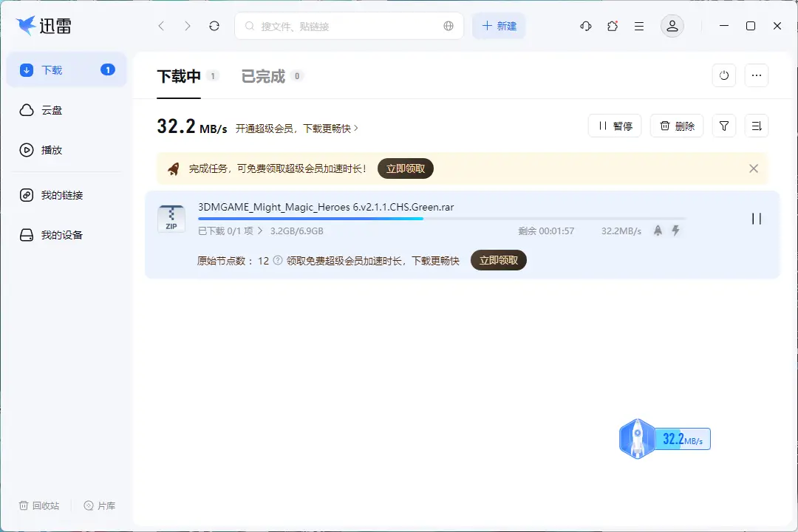The width and height of the screenshot is (798, 532).
Task: Click the ZIP file type icon
Action: click(171, 219)
